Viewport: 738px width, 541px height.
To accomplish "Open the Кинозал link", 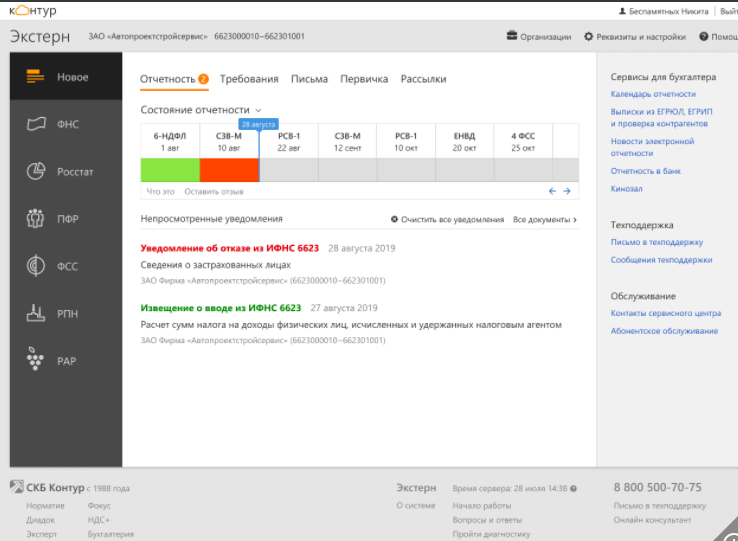I will tap(626, 189).
